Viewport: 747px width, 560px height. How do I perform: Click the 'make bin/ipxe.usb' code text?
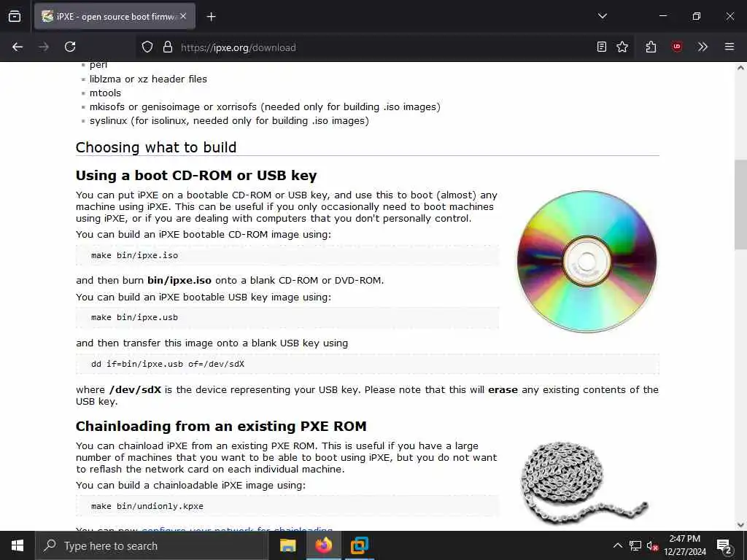pyautogui.click(x=135, y=317)
